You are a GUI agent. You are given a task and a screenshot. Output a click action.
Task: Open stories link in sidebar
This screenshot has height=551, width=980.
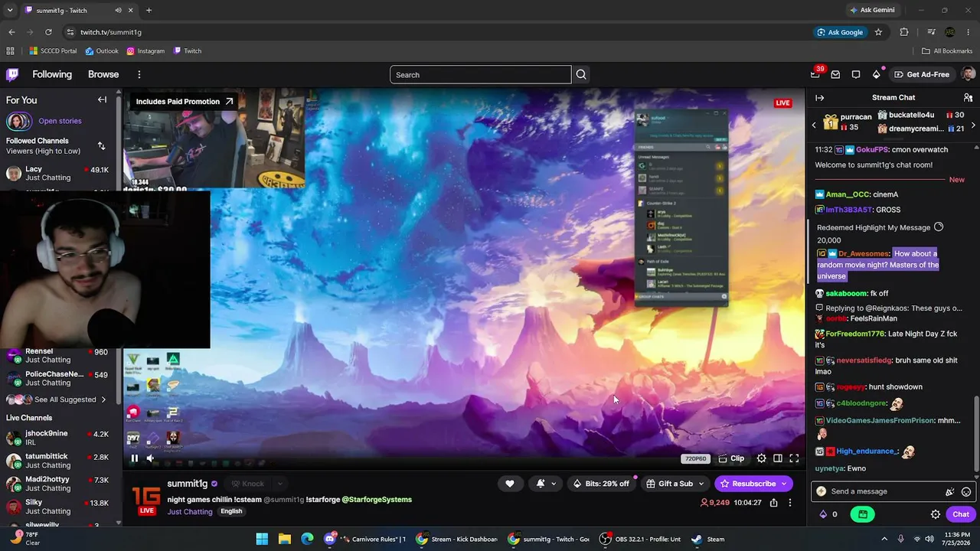coord(60,121)
